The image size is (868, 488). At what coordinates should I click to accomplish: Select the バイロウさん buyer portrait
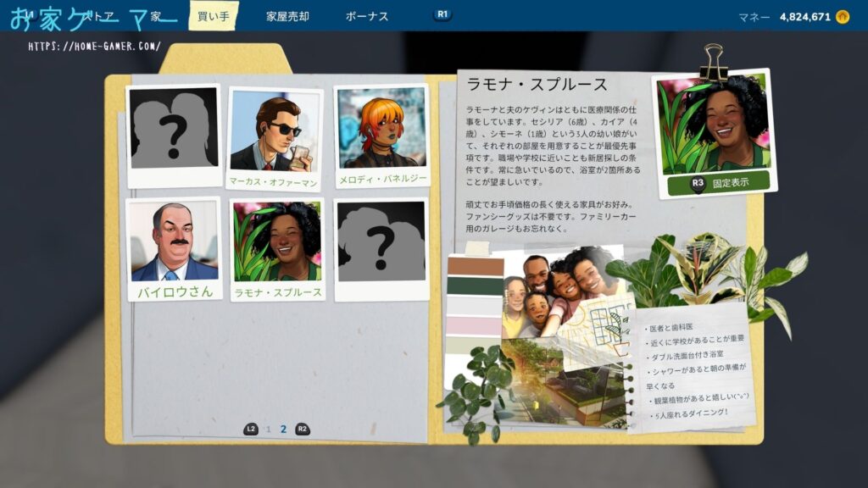click(x=175, y=249)
